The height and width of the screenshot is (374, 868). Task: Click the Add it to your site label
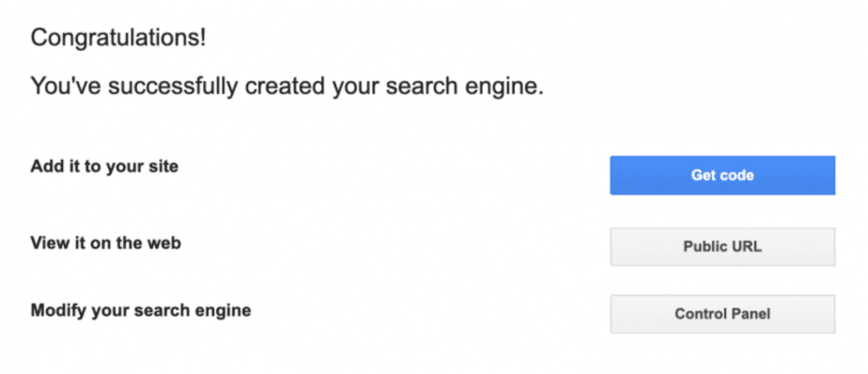[x=104, y=166]
